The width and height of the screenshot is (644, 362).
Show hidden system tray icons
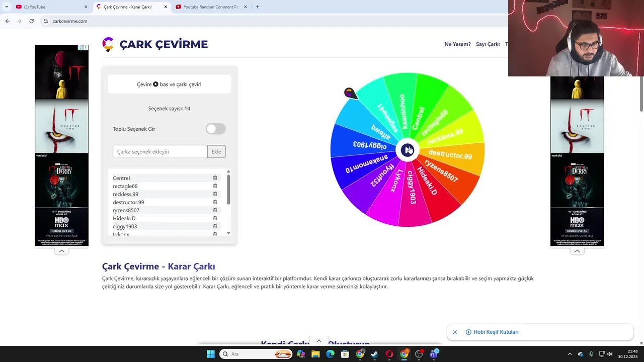pyautogui.click(x=570, y=354)
